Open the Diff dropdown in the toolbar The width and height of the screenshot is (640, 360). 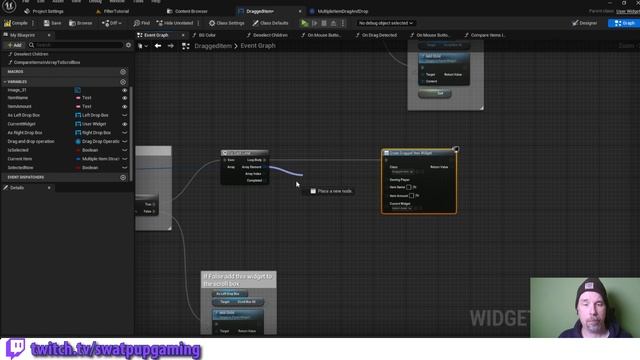(111, 23)
